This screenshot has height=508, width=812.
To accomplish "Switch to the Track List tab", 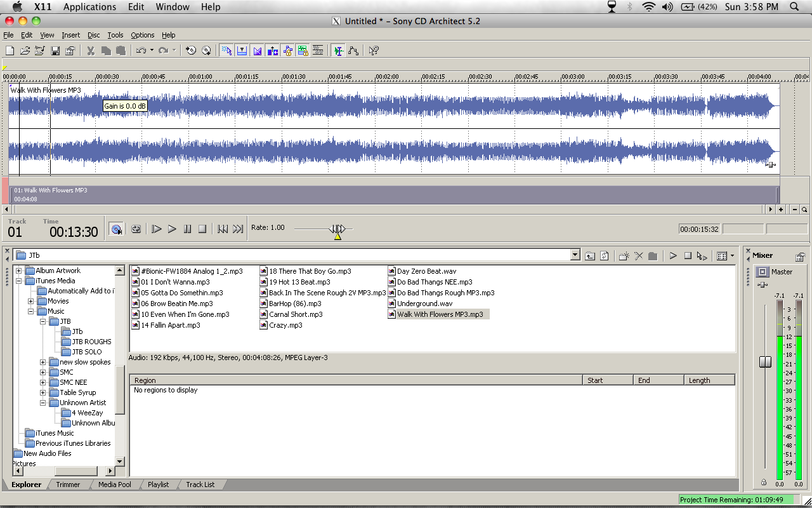I will [200, 485].
